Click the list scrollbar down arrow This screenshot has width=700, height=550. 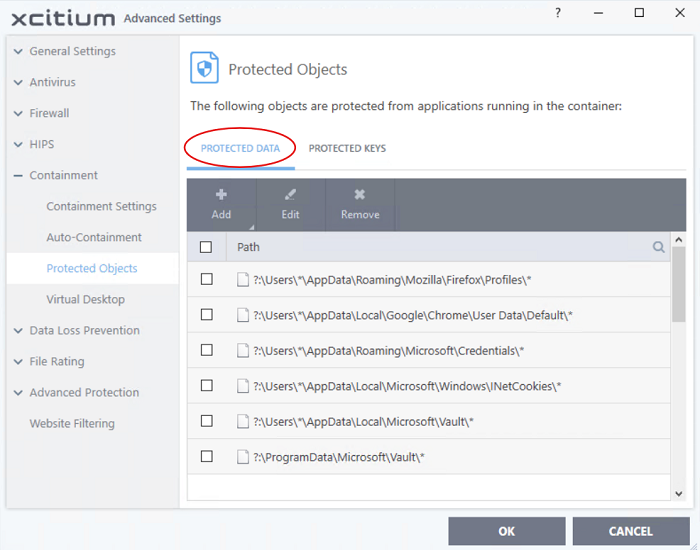679,494
